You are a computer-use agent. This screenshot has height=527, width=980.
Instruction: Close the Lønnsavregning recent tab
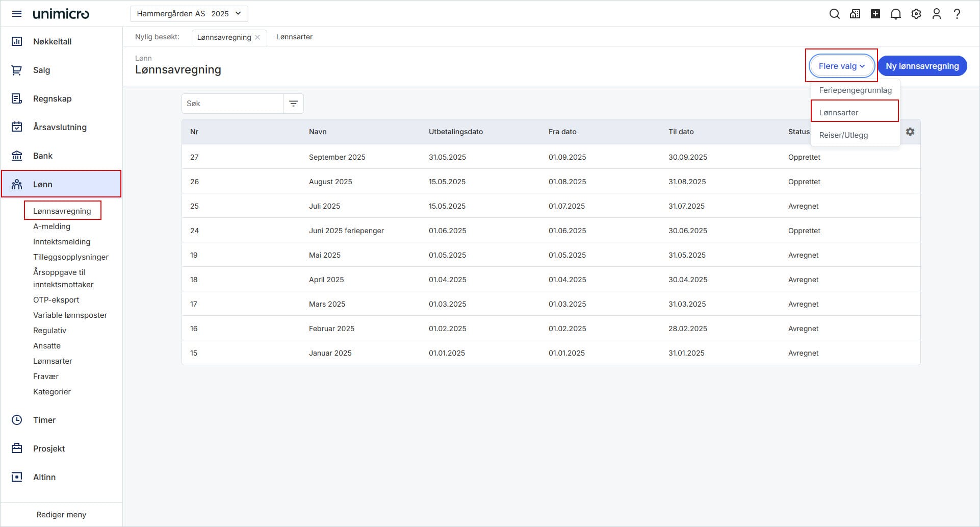tap(257, 37)
